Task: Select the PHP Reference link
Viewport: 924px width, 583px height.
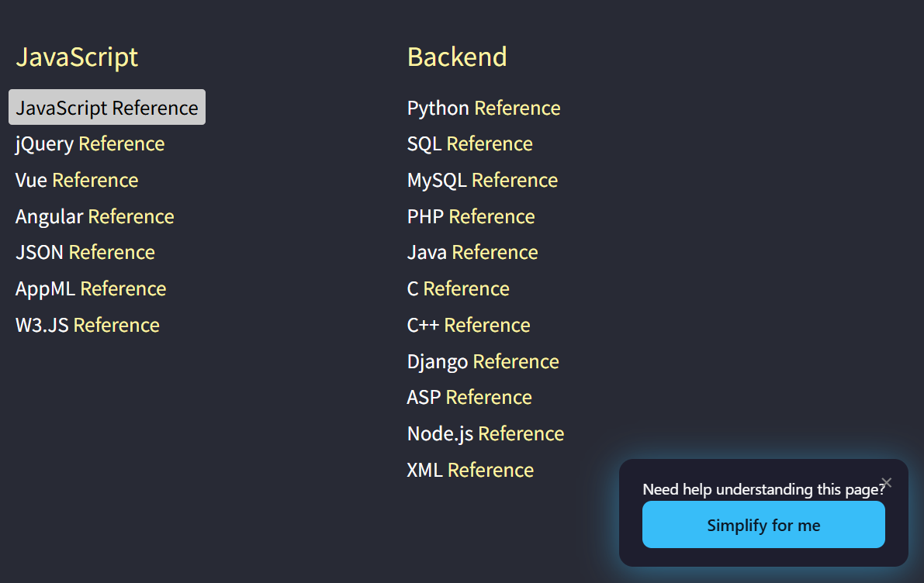Action: (471, 216)
